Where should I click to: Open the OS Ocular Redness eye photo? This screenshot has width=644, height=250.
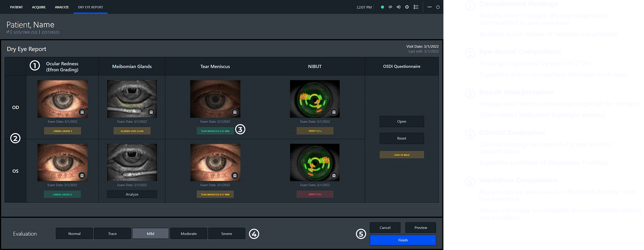(x=62, y=162)
